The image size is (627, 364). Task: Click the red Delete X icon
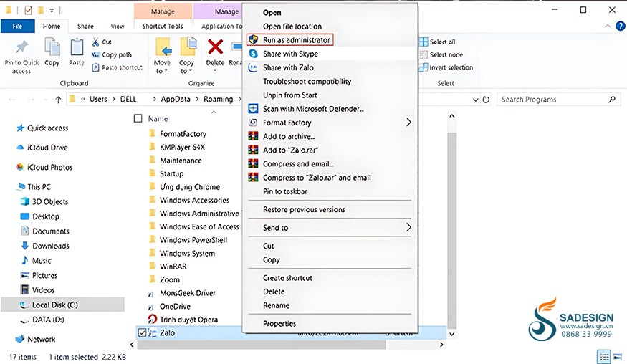click(215, 47)
